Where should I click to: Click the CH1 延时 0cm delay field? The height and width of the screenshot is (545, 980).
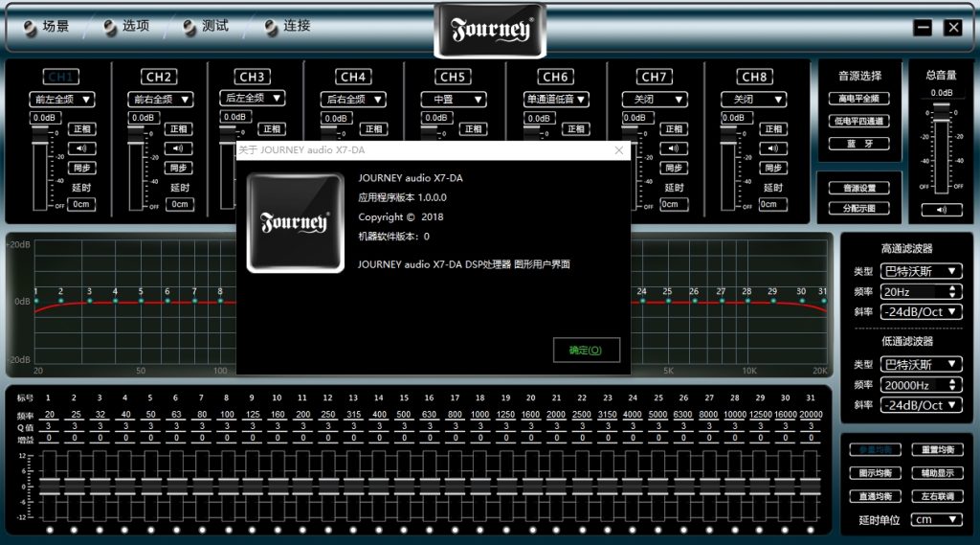(x=82, y=204)
